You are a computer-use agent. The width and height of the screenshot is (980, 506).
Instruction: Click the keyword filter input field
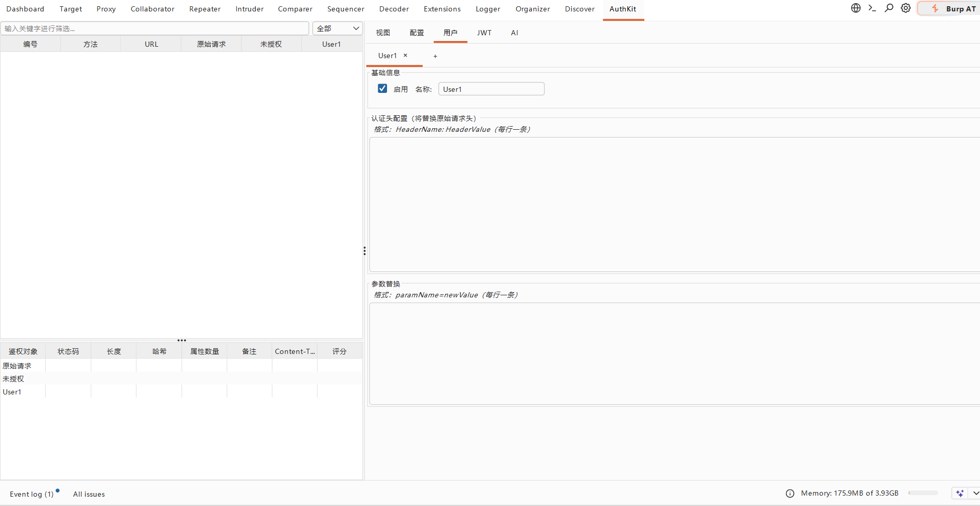[155, 29]
